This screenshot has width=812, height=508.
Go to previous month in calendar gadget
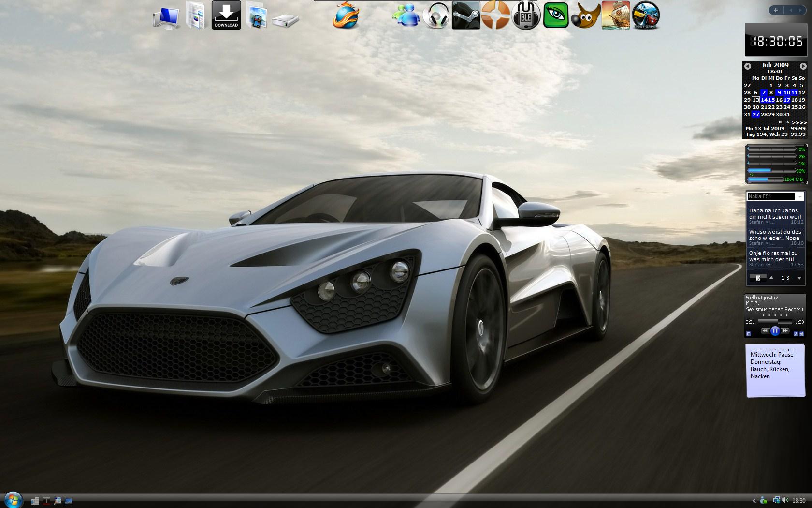[x=748, y=66]
